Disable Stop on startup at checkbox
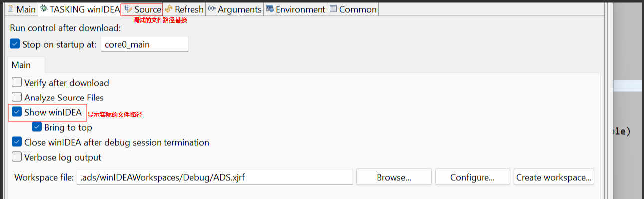Viewport: 644px width, 199px height. 15,44
